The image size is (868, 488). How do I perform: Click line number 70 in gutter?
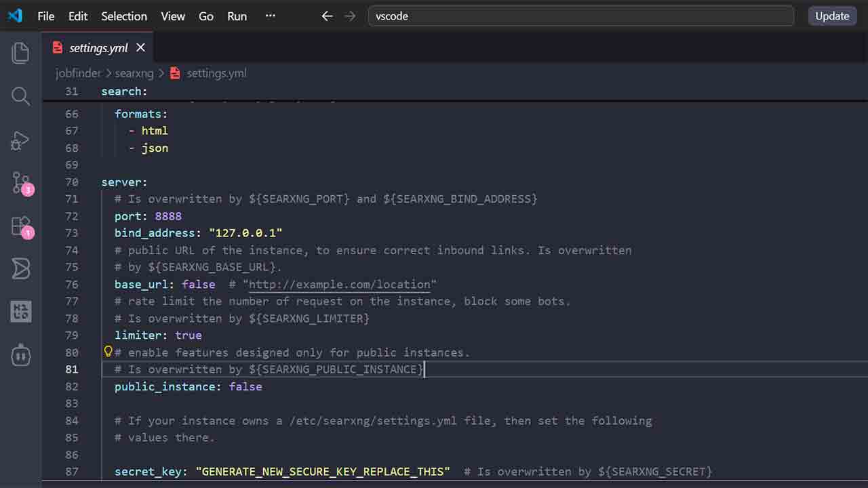click(x=71, y=182)
